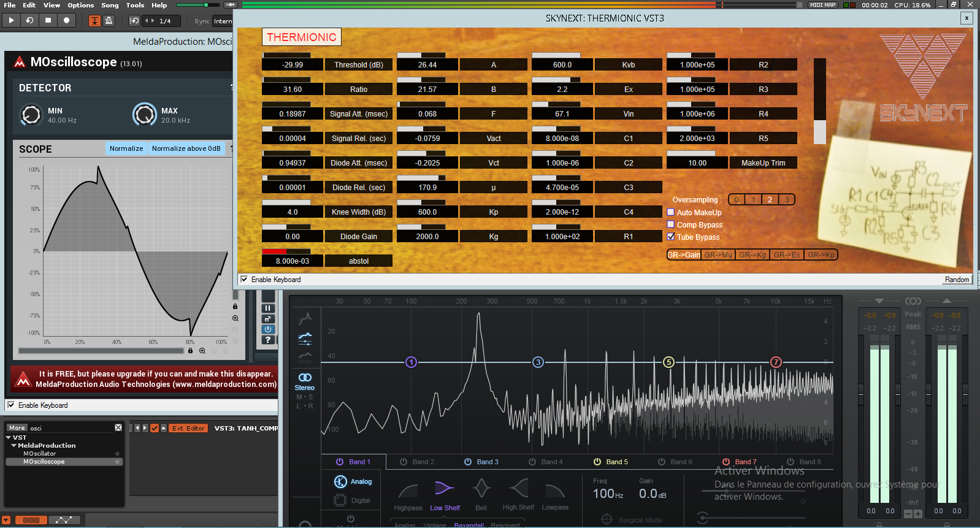Select the GR->Gain meter mode

coord(684,254)
